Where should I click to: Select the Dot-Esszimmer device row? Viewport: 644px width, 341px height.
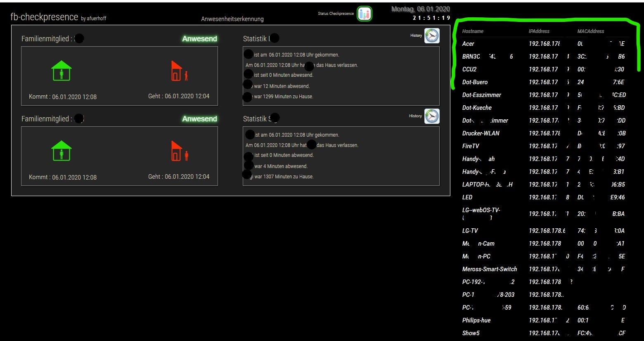[544, 95]
